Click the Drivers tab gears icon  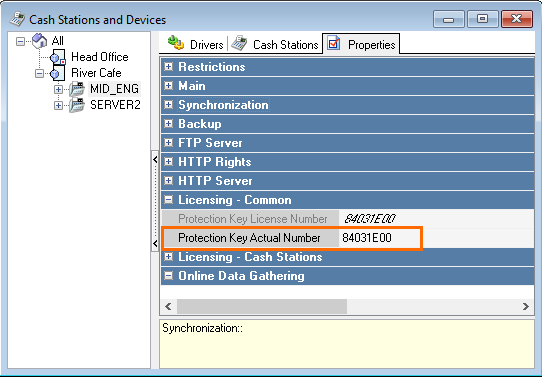click(x=176, y=43)
